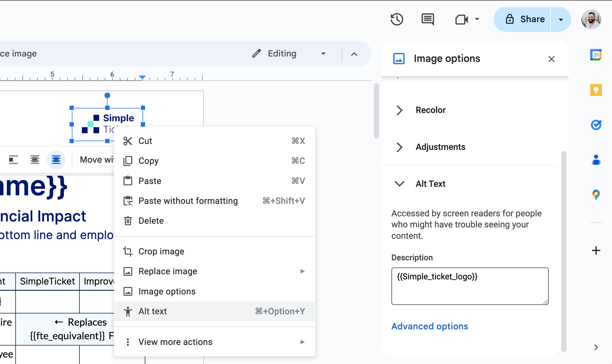Open the Advanced options link
This screenshot has height=364, width=612.
click(429, 327)
